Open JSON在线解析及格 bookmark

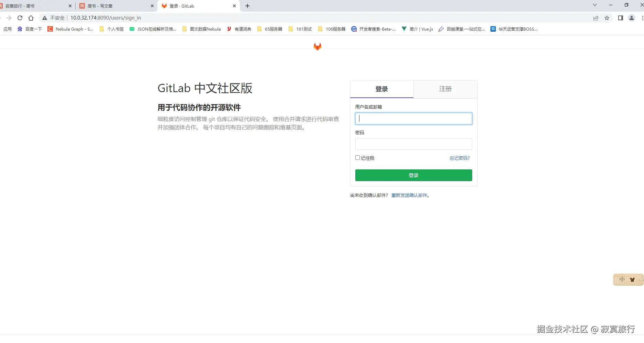click(153, 29)
